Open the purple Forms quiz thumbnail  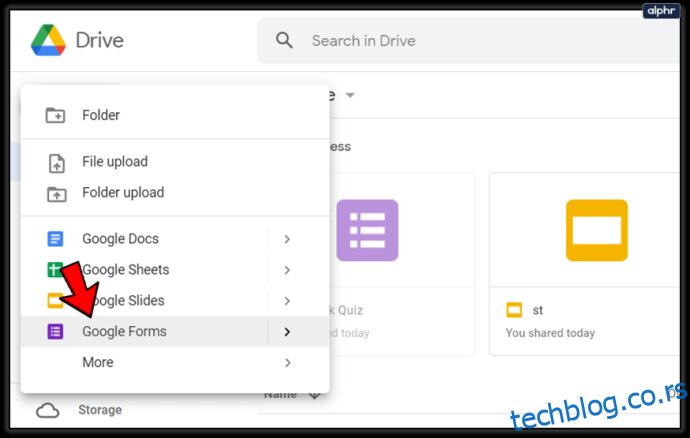(367, 230)
